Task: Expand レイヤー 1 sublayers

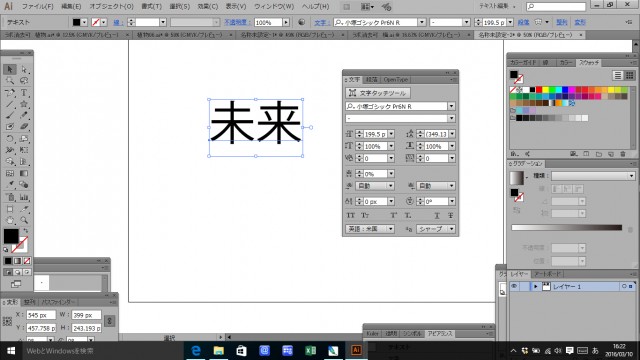Action: 536,287
